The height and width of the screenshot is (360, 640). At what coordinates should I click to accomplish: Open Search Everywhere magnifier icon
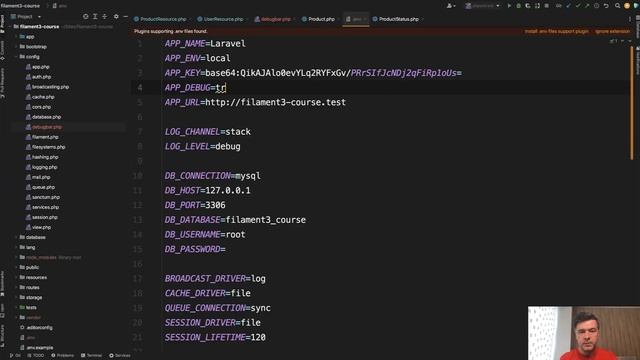(618, 6)
